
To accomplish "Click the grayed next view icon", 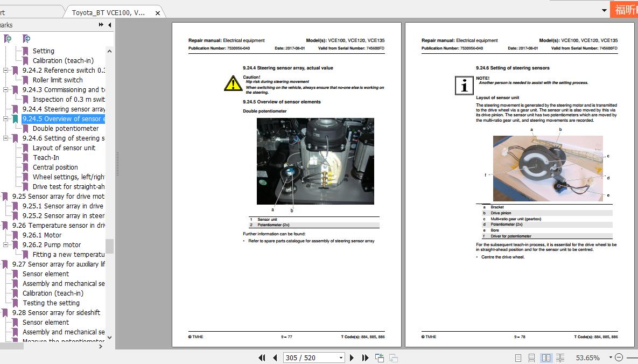I will [394, 358].
